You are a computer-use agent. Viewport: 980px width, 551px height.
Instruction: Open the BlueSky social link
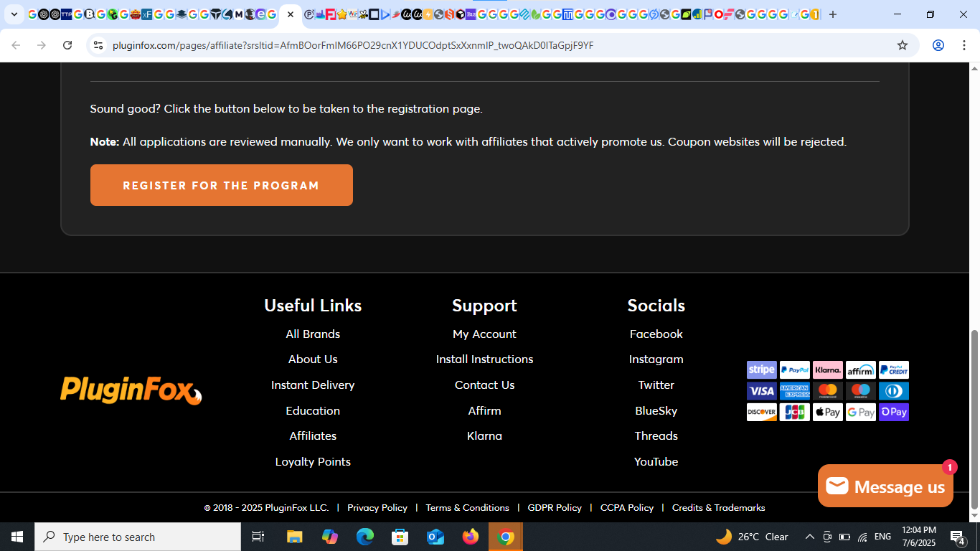click(656, 411)
